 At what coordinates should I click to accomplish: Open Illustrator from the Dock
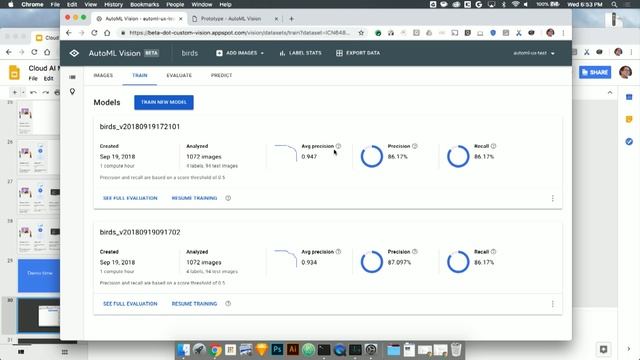[x=293, y=350]
